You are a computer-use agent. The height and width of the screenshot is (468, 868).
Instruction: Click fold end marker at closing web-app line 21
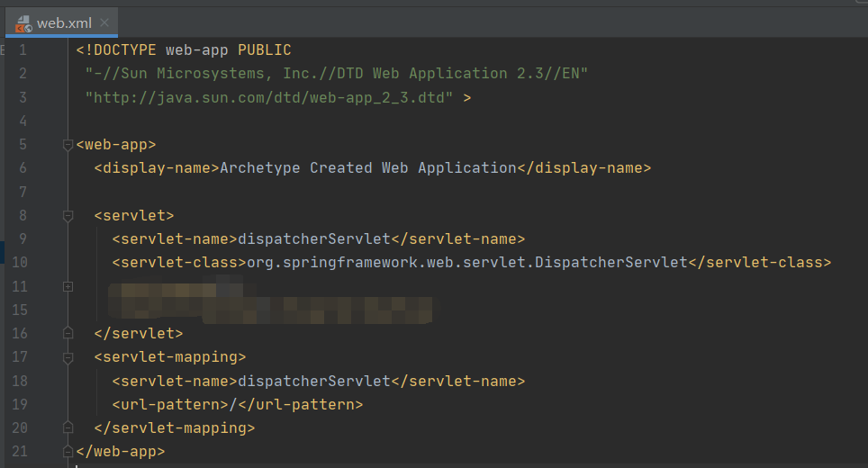68,452
